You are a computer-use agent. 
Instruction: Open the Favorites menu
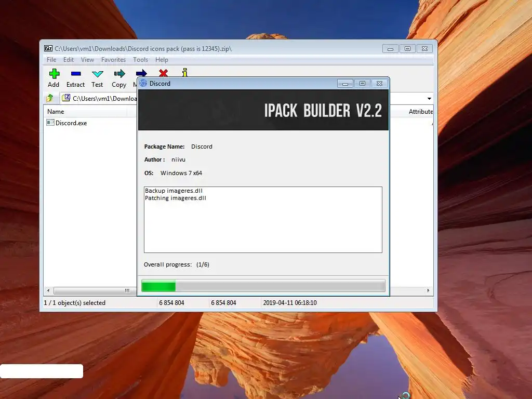113,60
